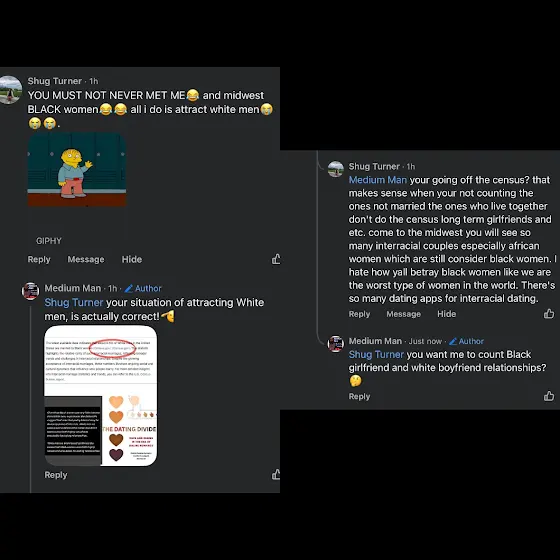Open the Dating Divide image attachment
This screenshot has width=560, height=560.
tap(101, 396)
